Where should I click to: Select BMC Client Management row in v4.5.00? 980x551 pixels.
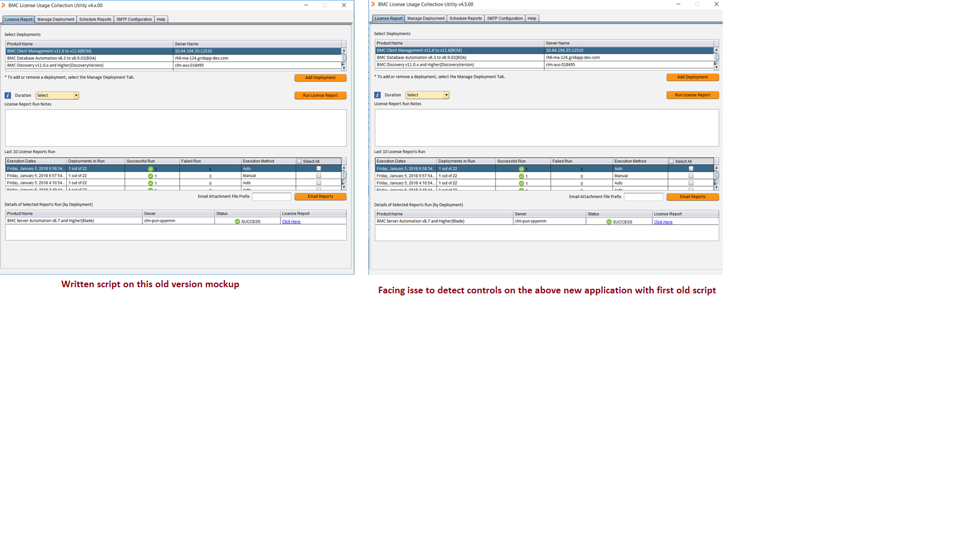pyautogui.click(x=544, y=51)
